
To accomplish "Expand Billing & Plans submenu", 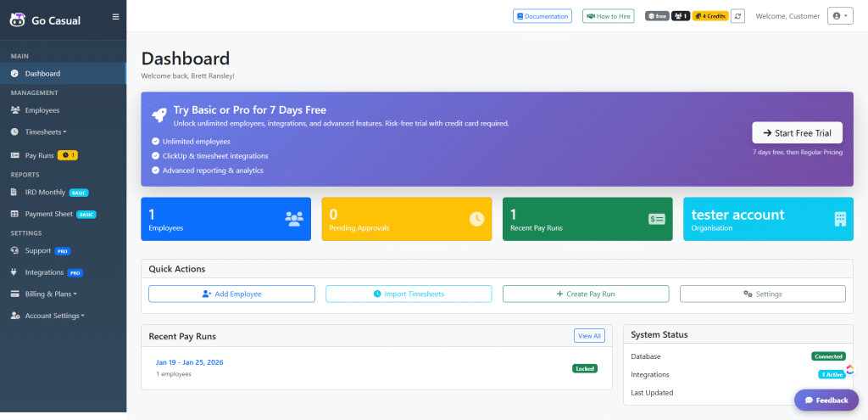I will 51,294.
